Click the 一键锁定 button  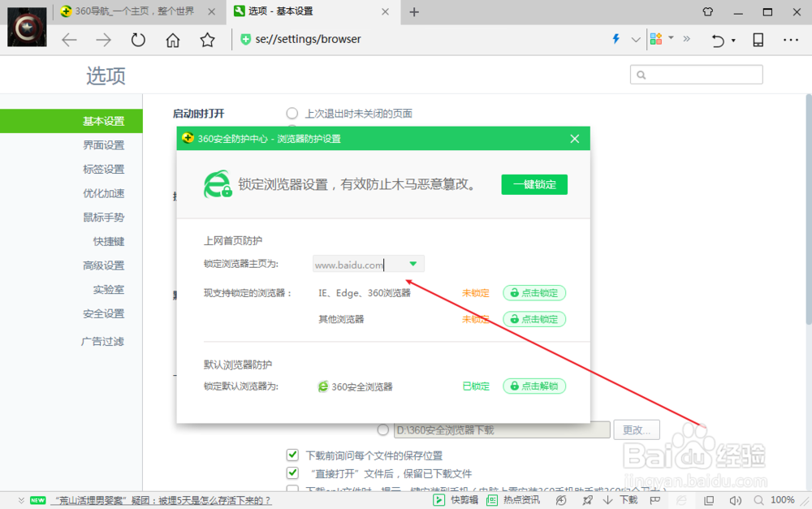coord(534,184)
